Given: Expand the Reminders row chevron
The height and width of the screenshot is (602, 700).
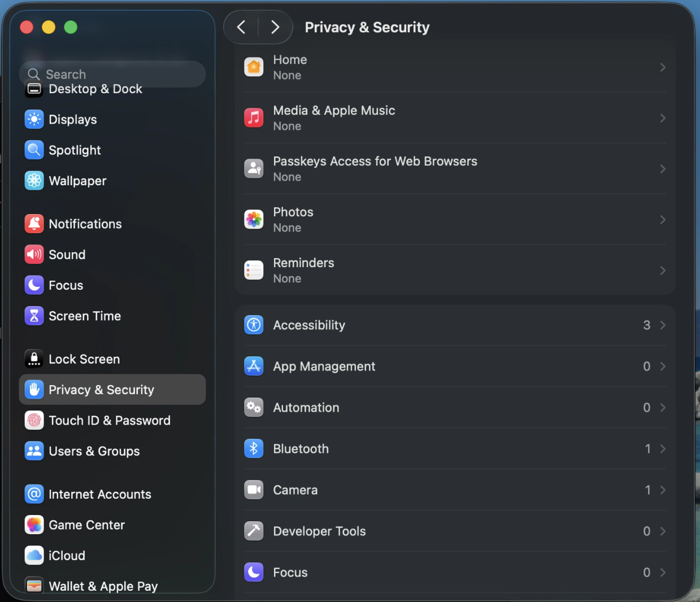Looking at the screenshot, I should (662, 271).
